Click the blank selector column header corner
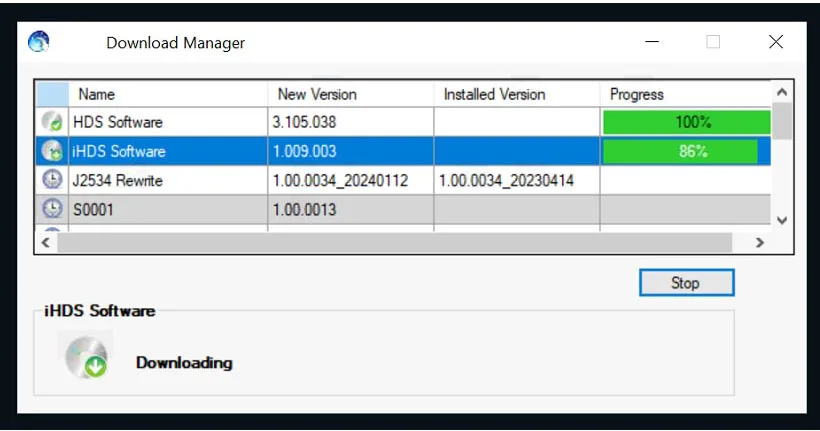820x431 pixels. pyautogui.click(x=52, y=94)
